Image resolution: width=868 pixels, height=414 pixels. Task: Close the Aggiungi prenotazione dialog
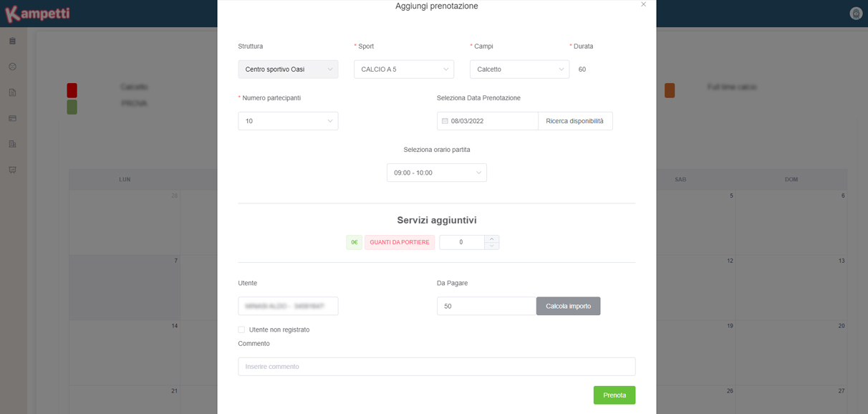click(x=643, y=4)
